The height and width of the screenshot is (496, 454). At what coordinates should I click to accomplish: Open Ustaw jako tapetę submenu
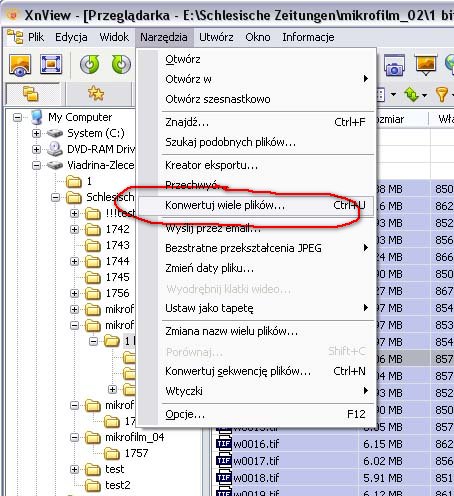point(256,308)
